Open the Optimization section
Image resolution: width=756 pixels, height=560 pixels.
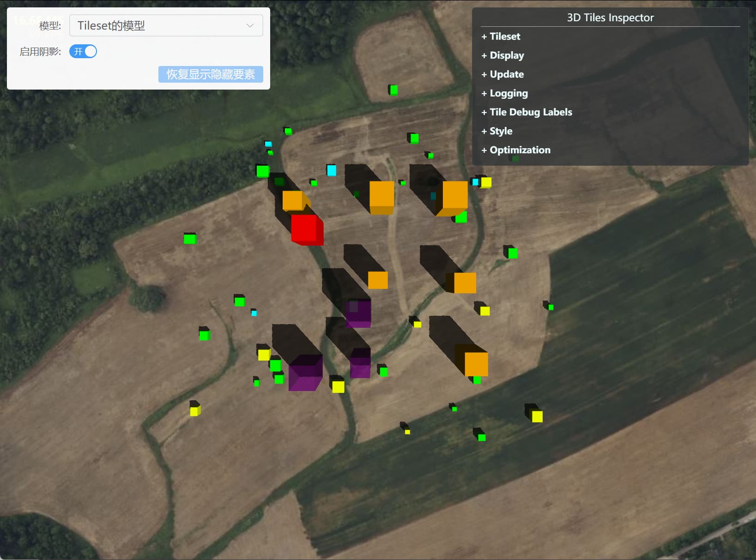(x=516, y=150)
